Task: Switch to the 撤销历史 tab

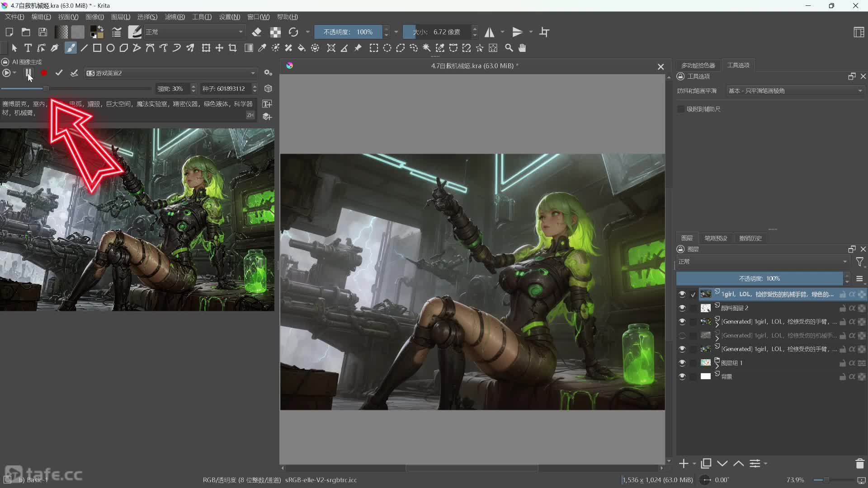Action: pos(750,238)
